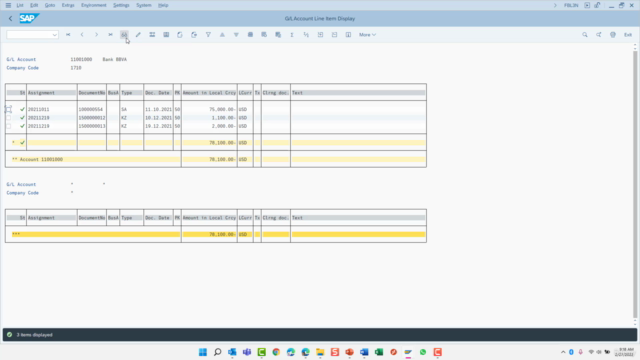Open the Goto menu
This screenshot has height=360, width=640.
[50, 5]
